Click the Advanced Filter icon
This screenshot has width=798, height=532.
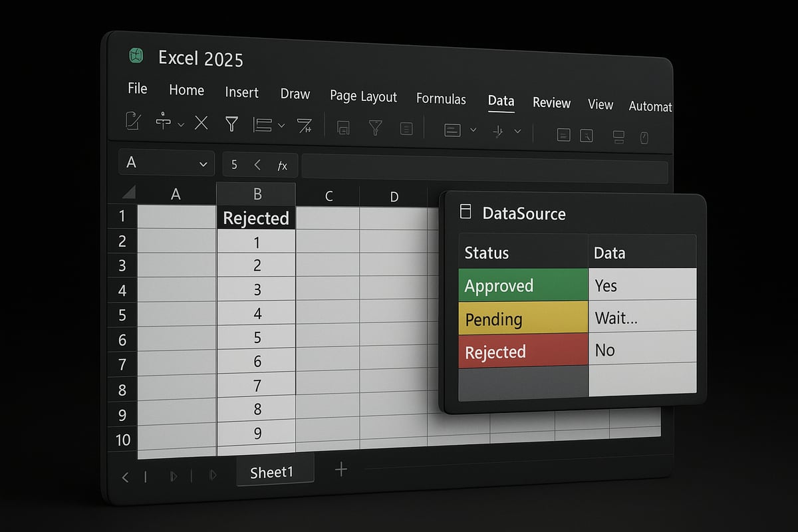(376, 126)
